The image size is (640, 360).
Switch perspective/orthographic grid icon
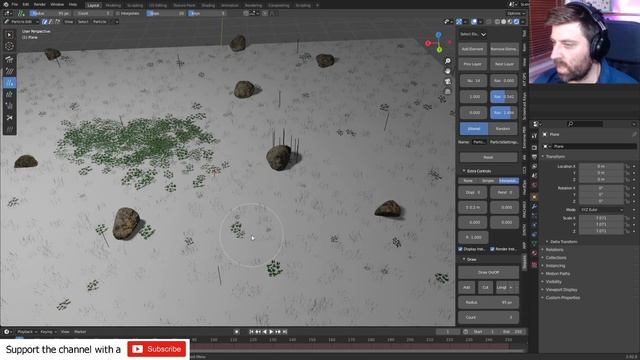448,91
